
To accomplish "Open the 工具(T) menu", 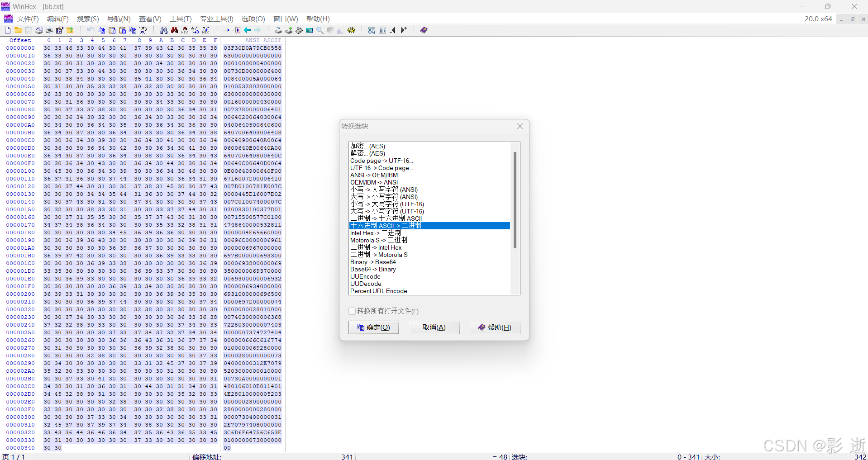I will pyautogui.click(x=180, y=19).
